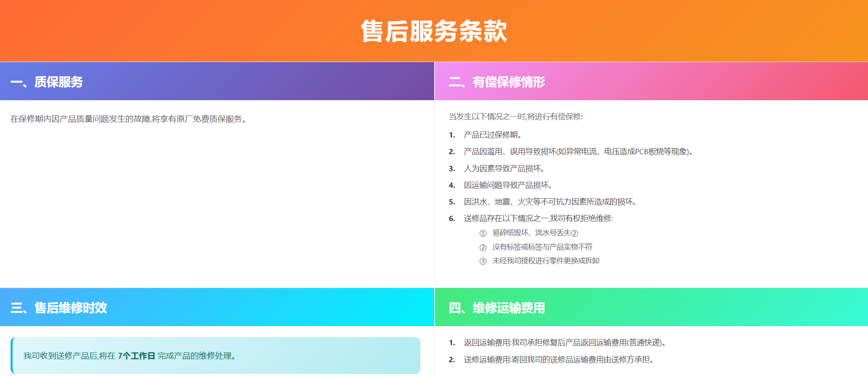Select list item 产品已过保修期
Image resolution: width=868 pixels, height=376 pixels.
[493, 135]
